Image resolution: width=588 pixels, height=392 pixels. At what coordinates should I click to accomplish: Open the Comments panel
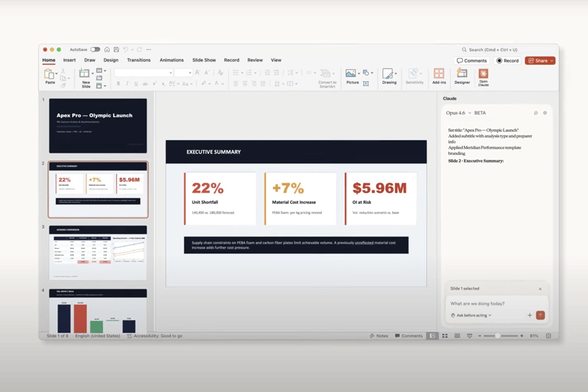pos(471,60)
